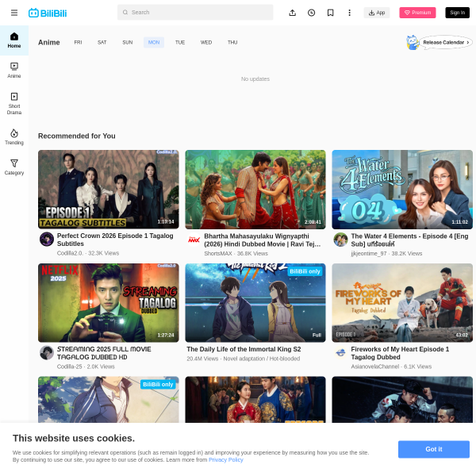Open Perfect Crown Episode 1 thumbnail
The image size is (476, 476).
click(109, 189)
